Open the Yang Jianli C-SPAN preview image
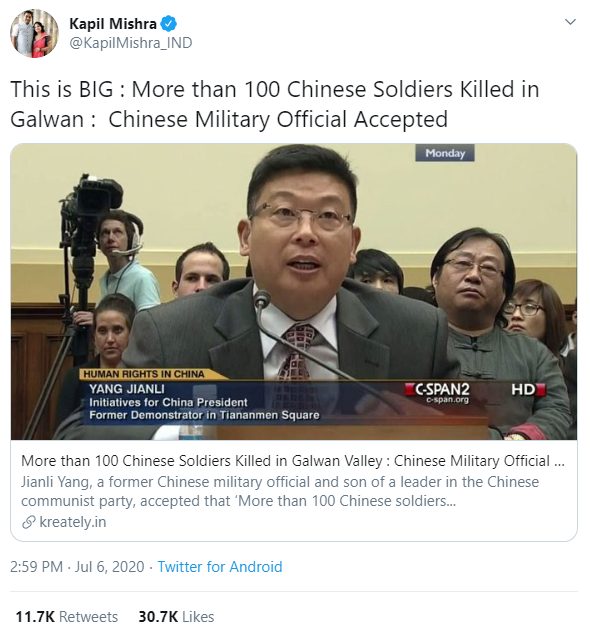 tap(294, 291)
